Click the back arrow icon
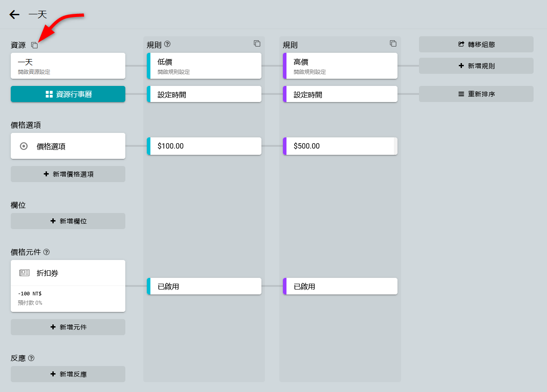The image size is (547, 392). (x=14, y=15)
